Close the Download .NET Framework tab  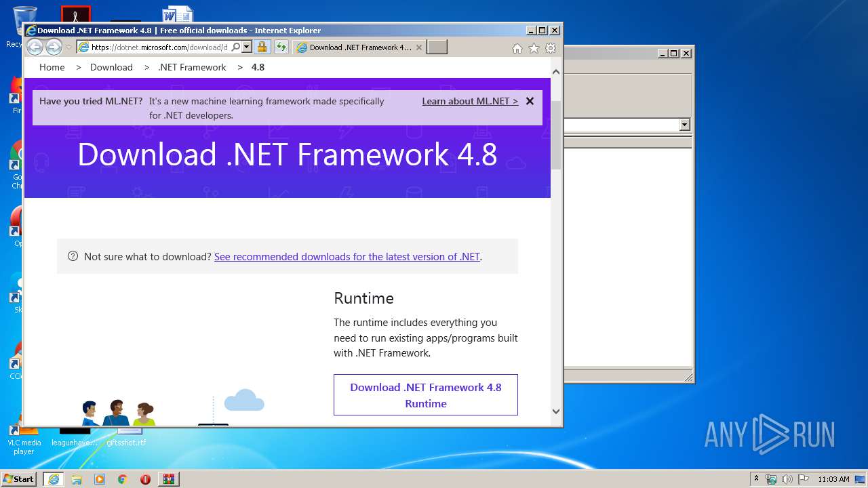pyautogui.click(x=419, y=47)
